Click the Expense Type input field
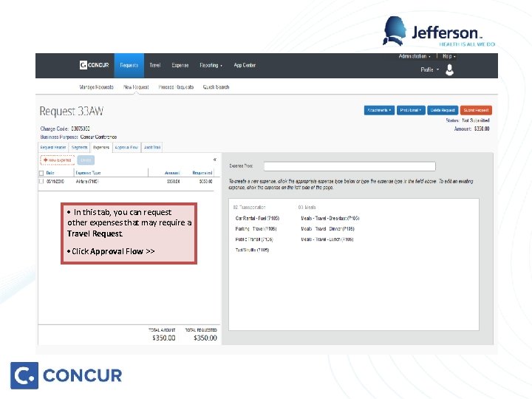 (x=349, y=166)
